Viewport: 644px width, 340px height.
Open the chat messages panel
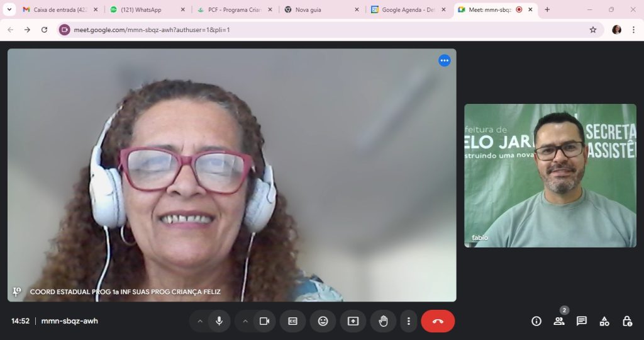582,321
